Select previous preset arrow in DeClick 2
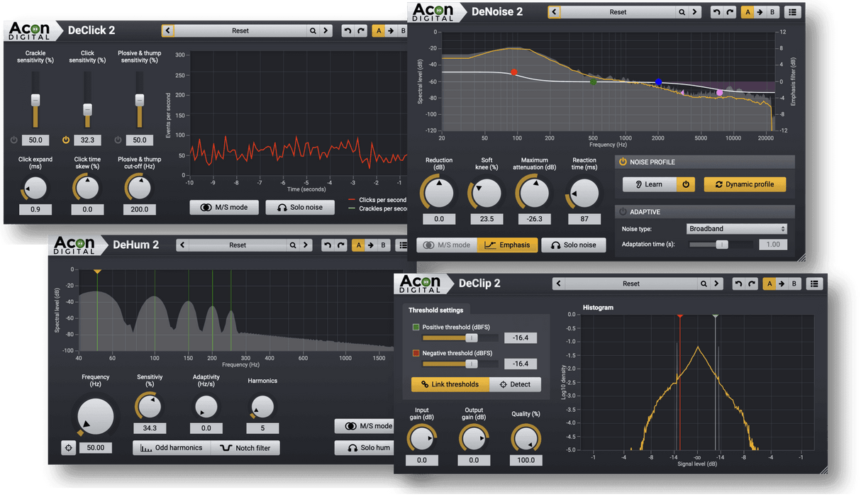861x504 pixels. click(167, 30)
